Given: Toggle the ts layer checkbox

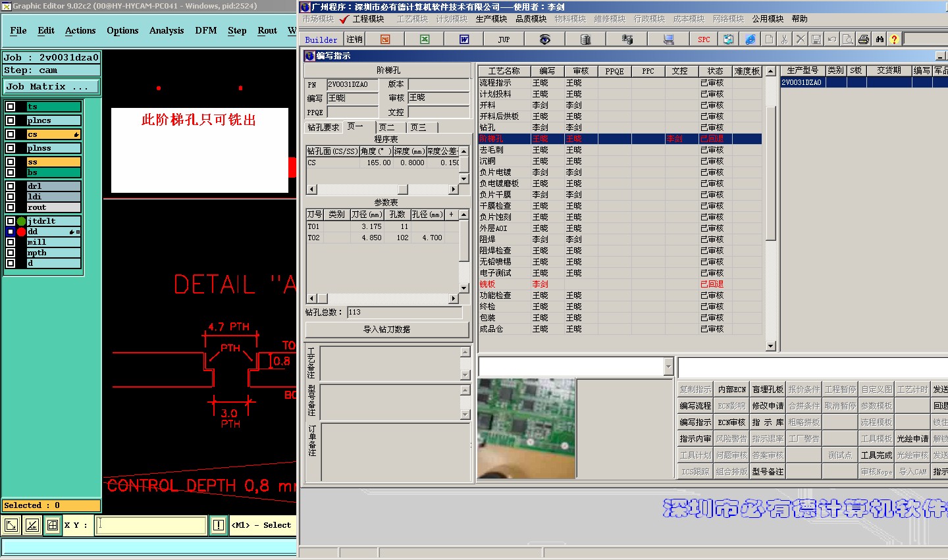Looking at the screenshot, I should (x=11, y=107).
